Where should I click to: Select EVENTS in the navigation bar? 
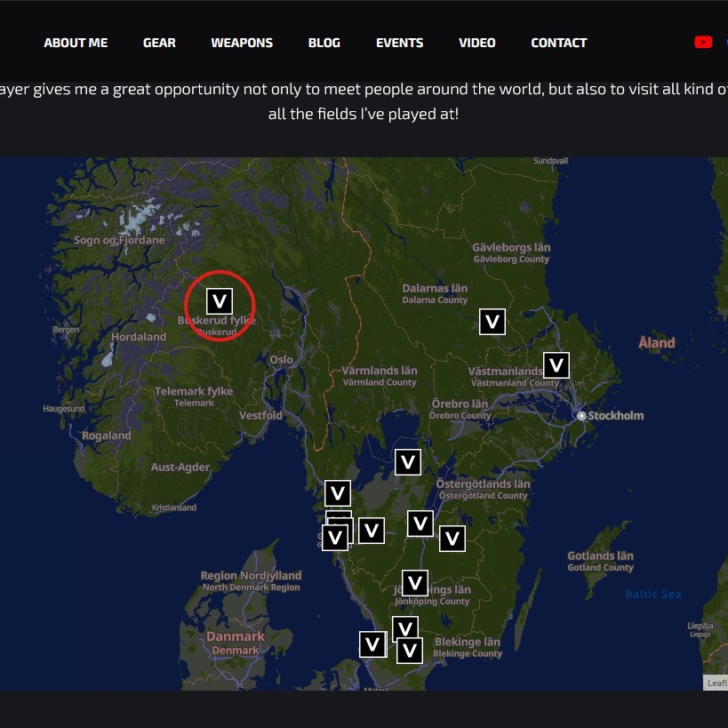coord(399,43)
